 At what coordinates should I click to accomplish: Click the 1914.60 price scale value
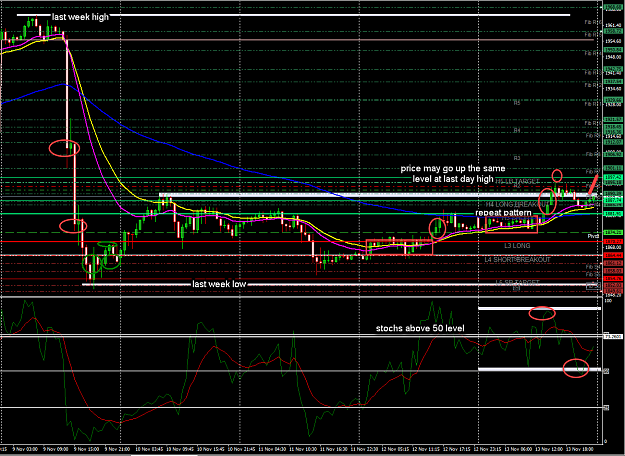(611, 136)
